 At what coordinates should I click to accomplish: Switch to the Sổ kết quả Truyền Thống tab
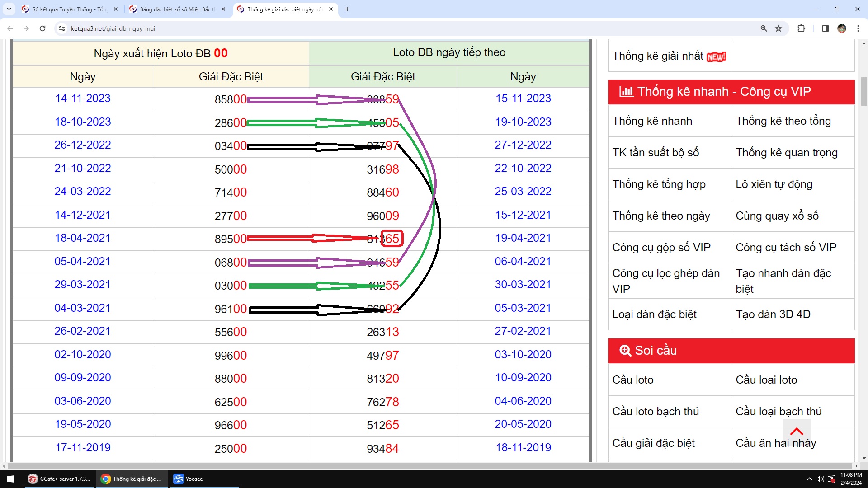tap(69, 9)
